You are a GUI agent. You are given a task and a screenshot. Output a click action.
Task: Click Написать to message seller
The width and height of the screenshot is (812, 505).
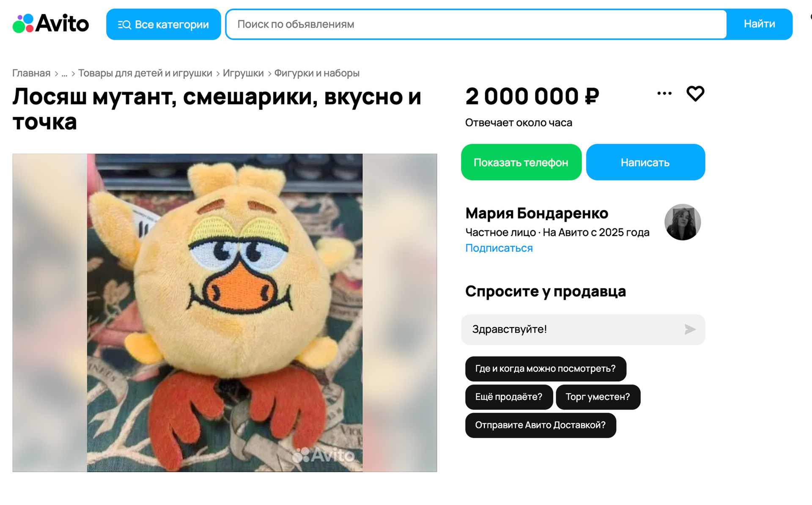[x=645, y=162]
